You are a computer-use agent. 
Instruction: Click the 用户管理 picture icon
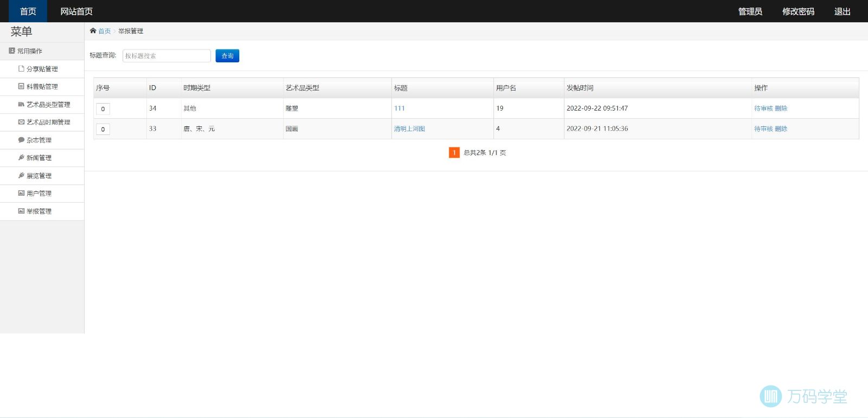point(21,193)
